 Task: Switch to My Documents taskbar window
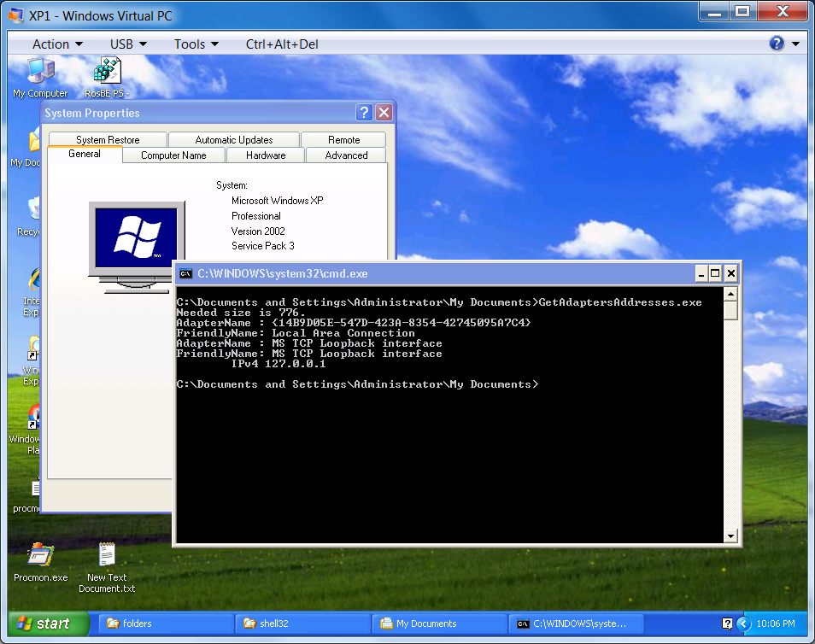pos(440,624)
